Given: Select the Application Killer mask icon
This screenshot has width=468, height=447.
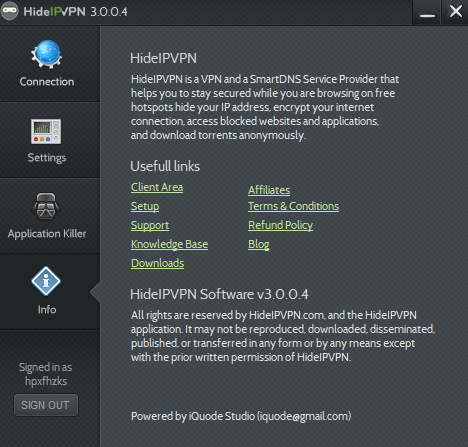Looking at the screenshot, I should pos(46,206).
